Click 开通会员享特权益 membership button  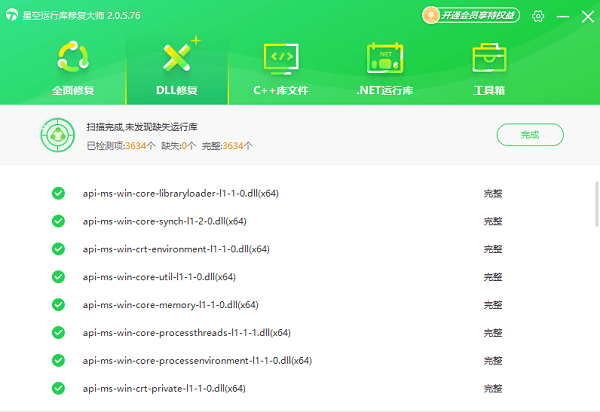pyautogui.click(x=471, y=15)
